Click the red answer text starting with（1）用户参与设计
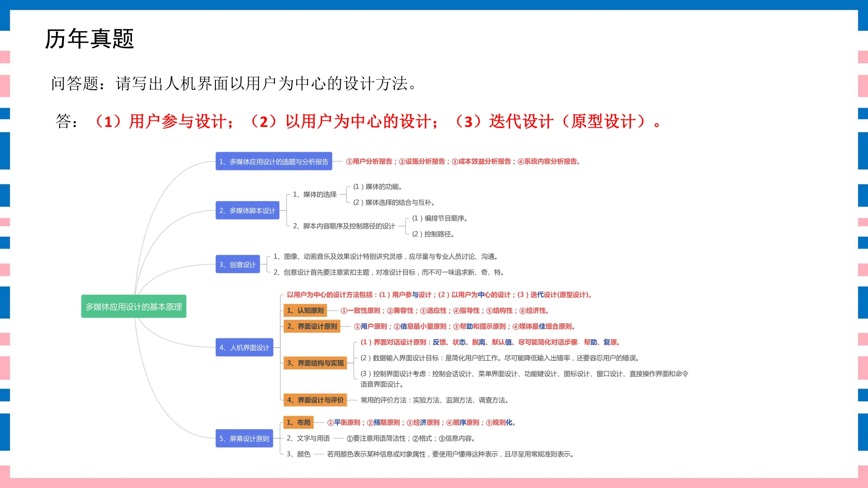 pos(377,122)
